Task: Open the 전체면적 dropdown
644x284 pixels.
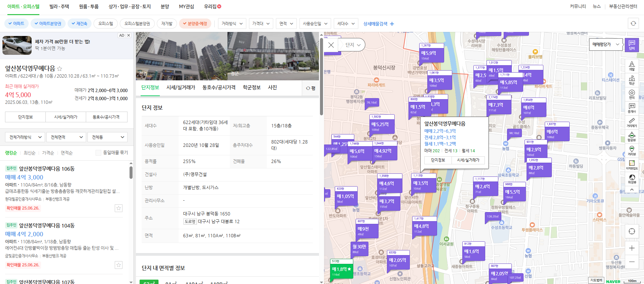Action: [66, 137]
